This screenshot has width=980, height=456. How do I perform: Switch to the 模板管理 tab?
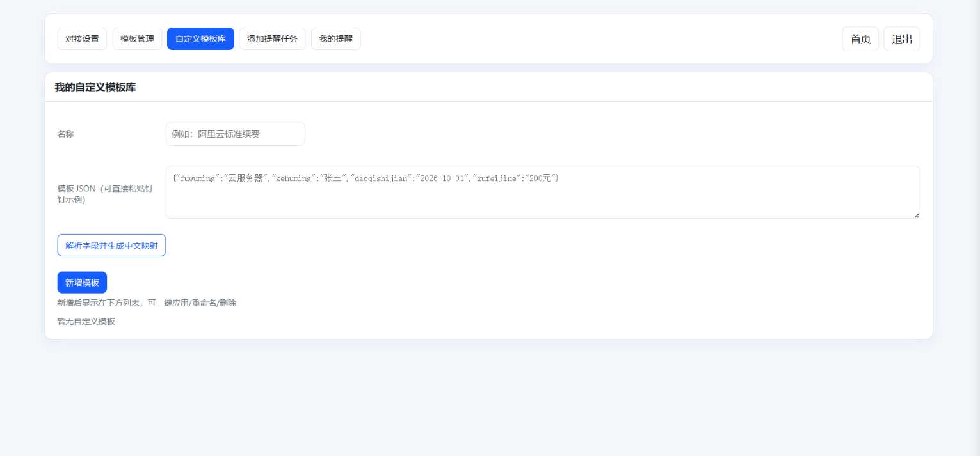click(x=137, y=39)
